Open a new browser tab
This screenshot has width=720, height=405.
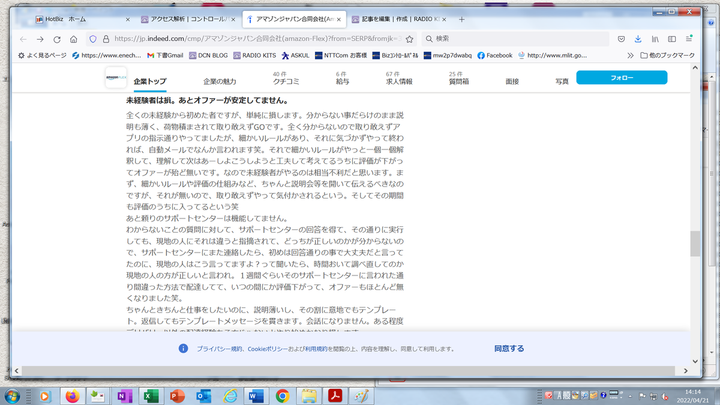(x=461, y=19)
